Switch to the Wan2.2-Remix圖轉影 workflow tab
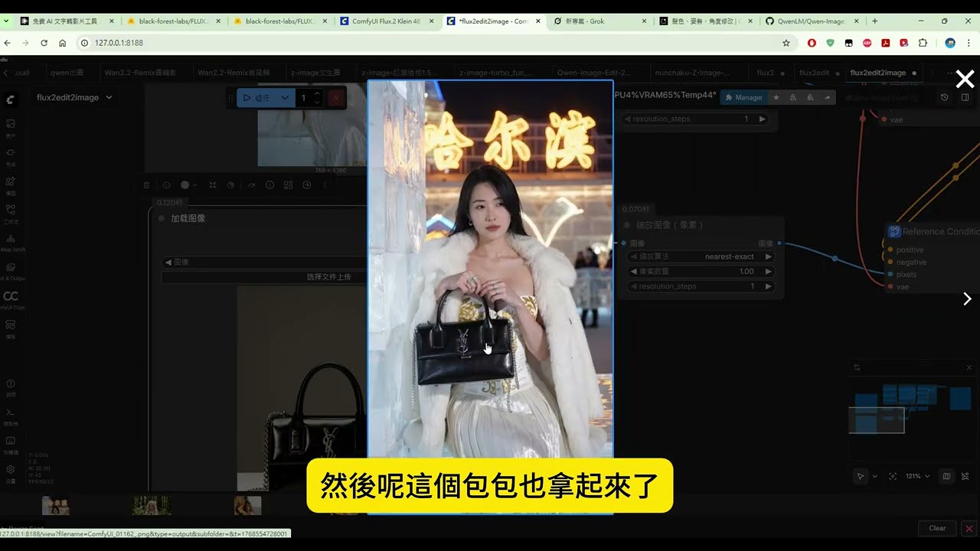The width and height of the screenshot is (980, 551). [140, 73]
